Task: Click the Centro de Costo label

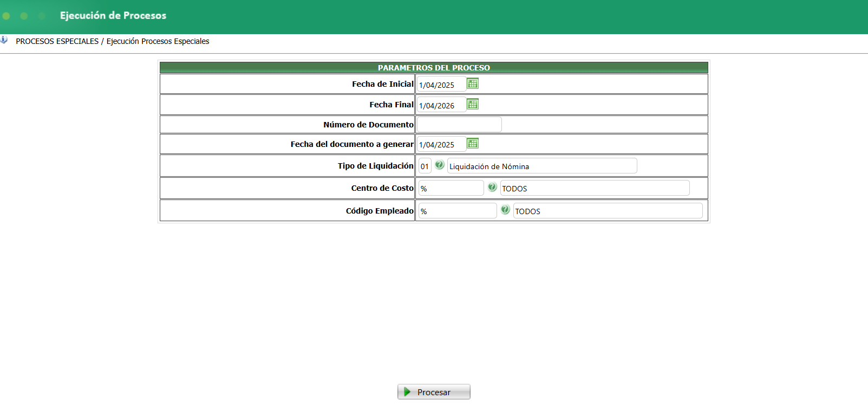Action: (382, 188)
